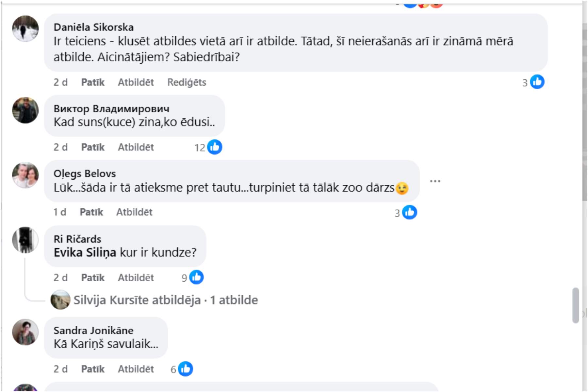Like Виктор Владимирович's comment with Patīk
The height and width of the screenshot is (392, 588).
click(x=93, y=147)
